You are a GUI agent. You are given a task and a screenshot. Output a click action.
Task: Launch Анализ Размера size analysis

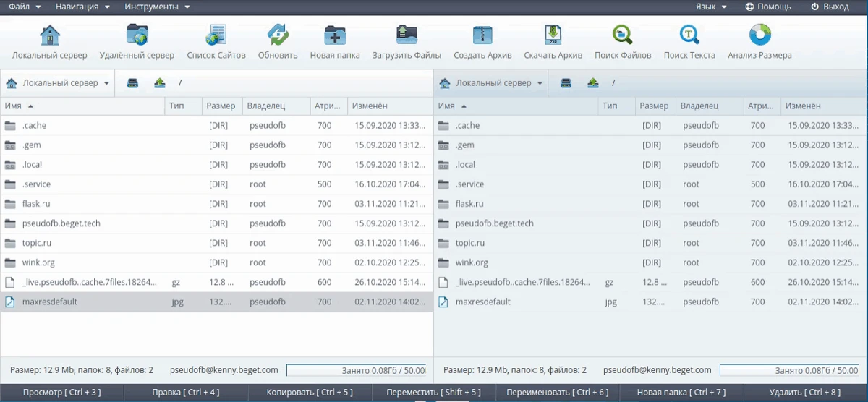pyautogui.click(x=759, y=35)
